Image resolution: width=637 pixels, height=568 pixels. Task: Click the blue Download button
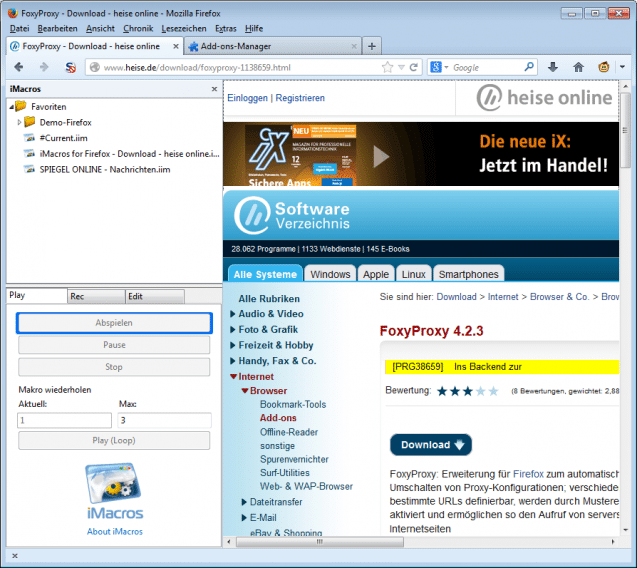431,444
